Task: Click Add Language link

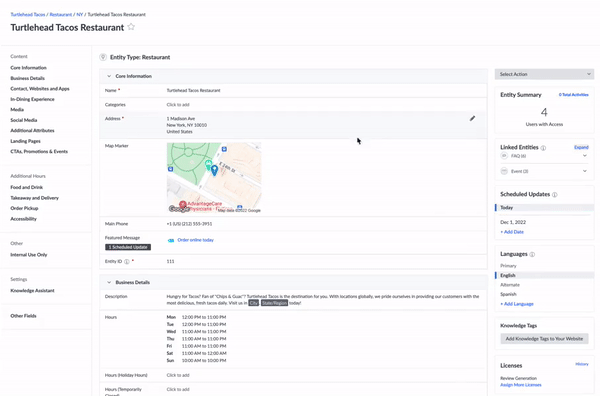Action: pos(517,304)
